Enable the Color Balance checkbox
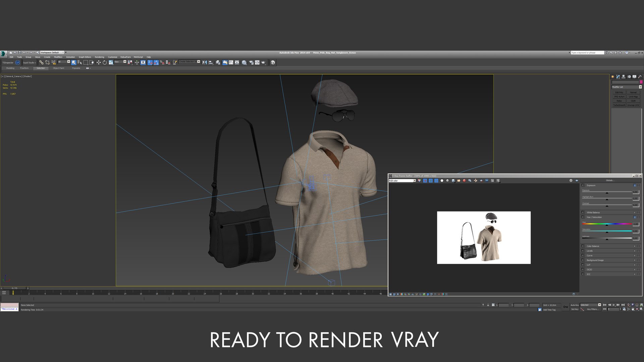 (583, 246)
